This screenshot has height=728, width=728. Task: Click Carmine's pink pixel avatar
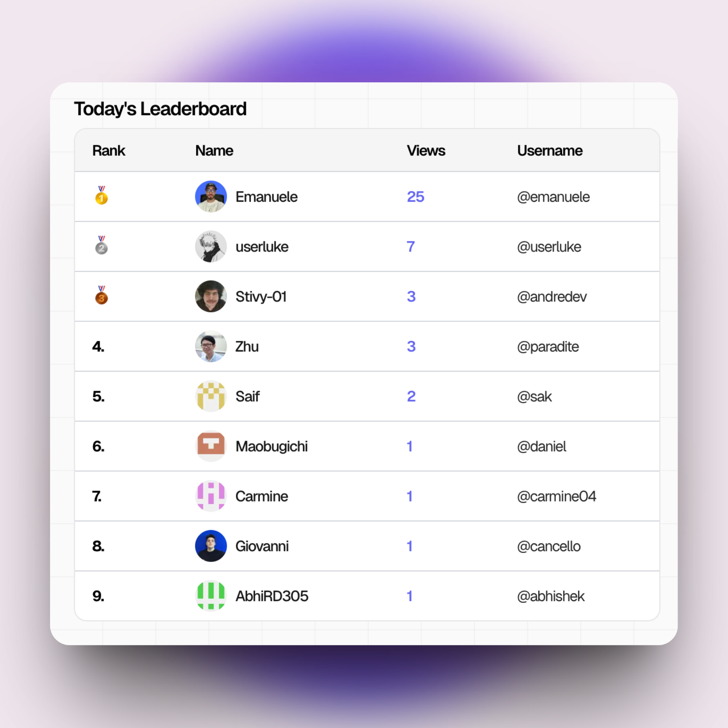[211, 496]
